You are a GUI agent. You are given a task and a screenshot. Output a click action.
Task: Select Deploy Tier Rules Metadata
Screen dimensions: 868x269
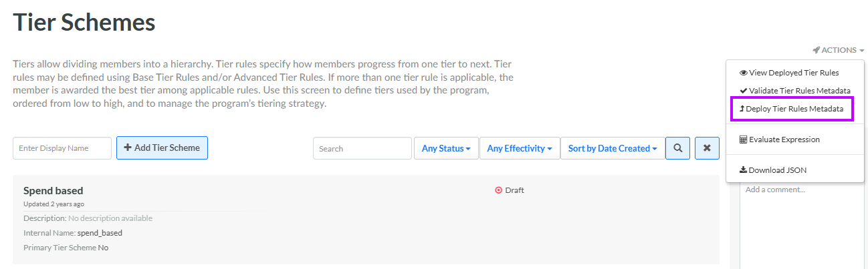click(x=791, y=108)
